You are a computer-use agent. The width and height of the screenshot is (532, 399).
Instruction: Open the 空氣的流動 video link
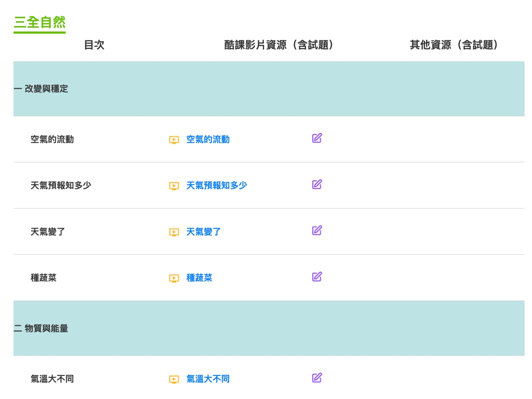(x=208, y=140)
